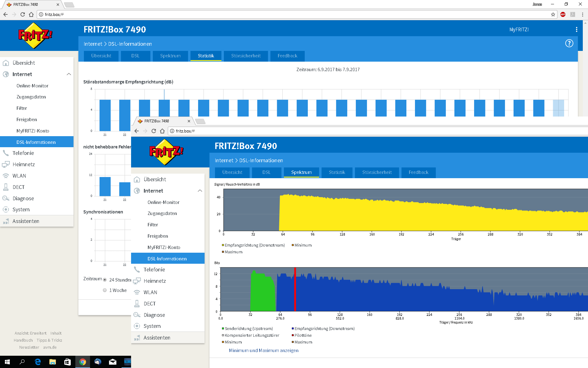Open the Telefonie section in the sidebar
Image resolution: width=588 pixels, height=368 pixels.
23,153
